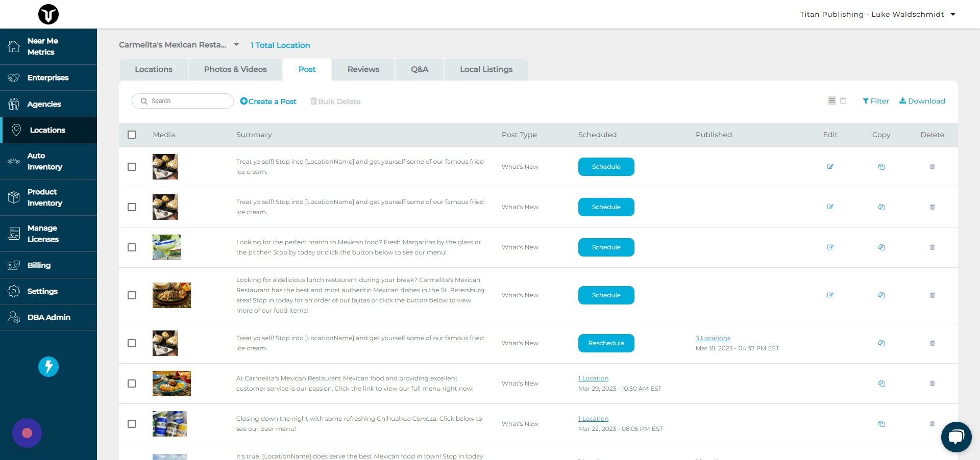Select the Post tab
Viewport: 980px width, 460px height.
307,69
